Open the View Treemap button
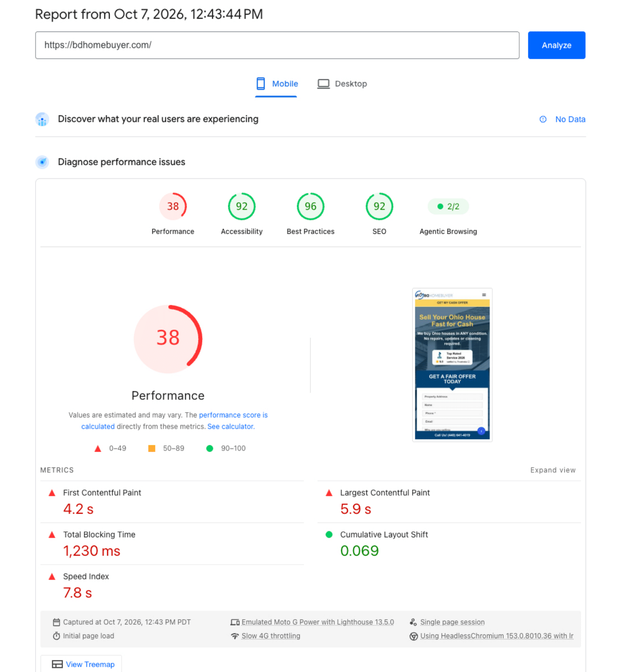Screen dimensions: 621x672 pos(81,664)
